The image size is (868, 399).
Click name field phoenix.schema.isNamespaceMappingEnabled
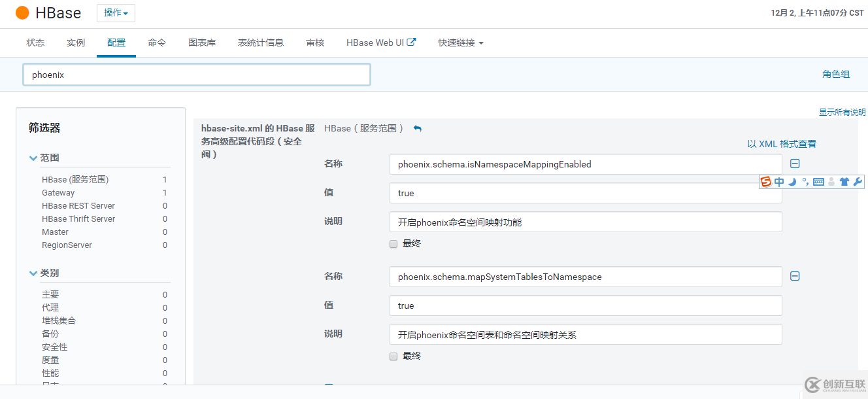(x=586, y=164)
